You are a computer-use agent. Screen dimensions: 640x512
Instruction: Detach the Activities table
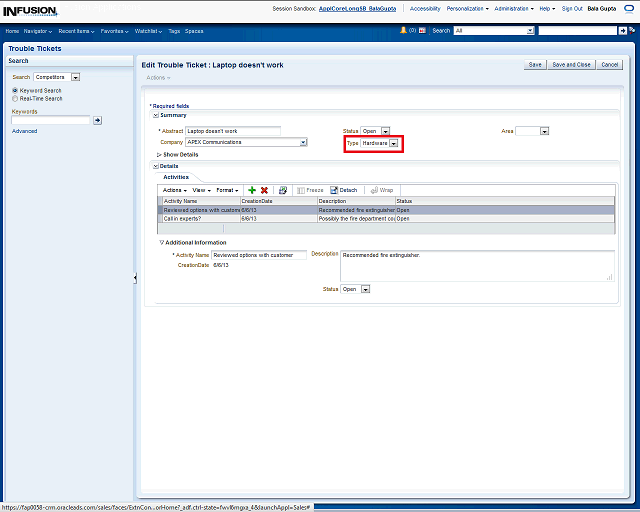(x=343, y=190)
